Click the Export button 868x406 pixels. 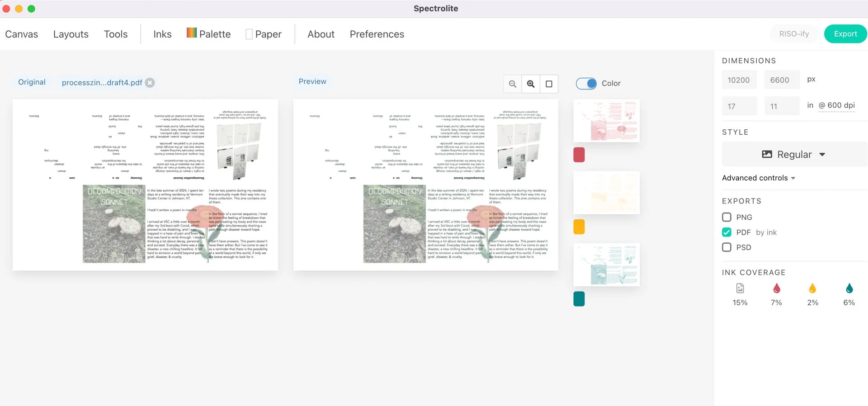845,34
